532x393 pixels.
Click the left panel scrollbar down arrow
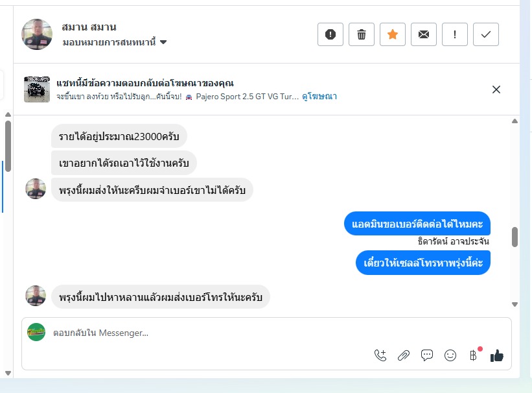pyautogui.click(x=8, y=374)
